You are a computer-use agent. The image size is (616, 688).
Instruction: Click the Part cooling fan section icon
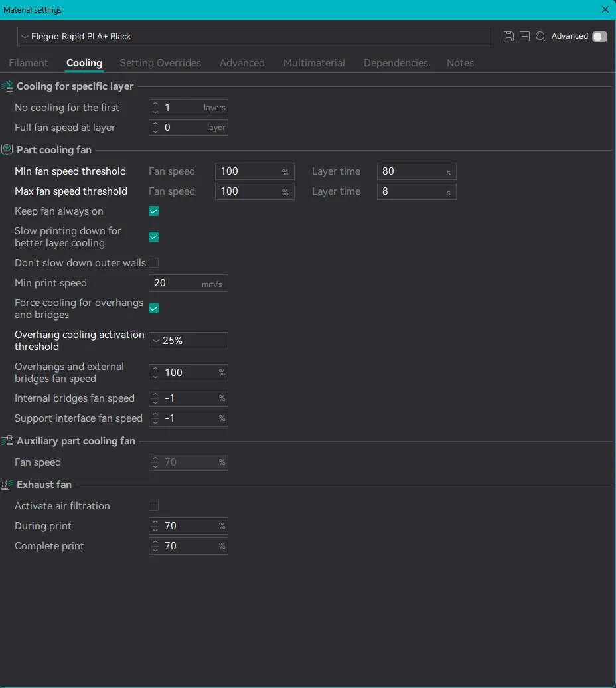[x=7, y=150]
